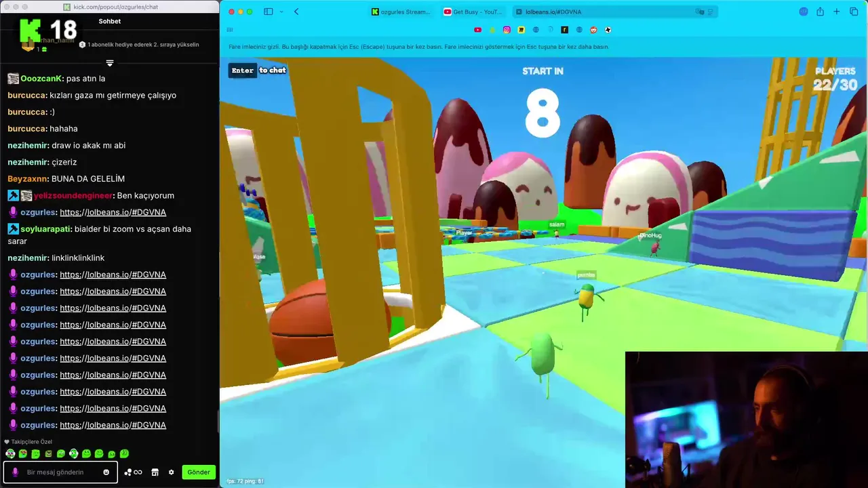Open a new tab with plus button

click(x=837, y=12)
